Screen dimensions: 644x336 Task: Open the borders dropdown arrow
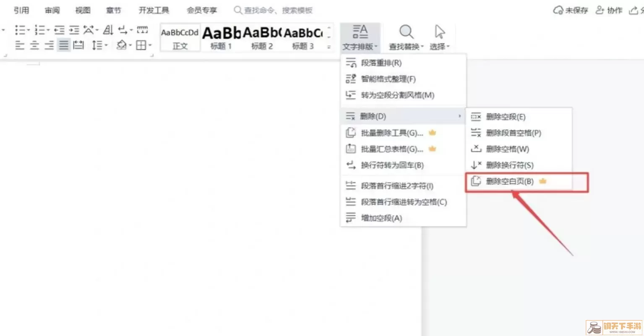(150, 45)
